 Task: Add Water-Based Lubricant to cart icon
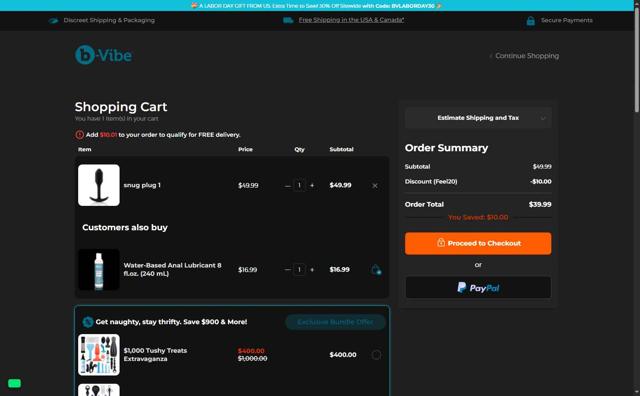point(376,269)
